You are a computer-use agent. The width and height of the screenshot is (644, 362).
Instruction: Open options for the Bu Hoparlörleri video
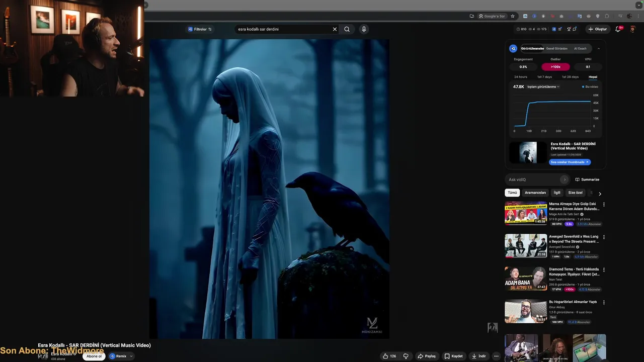[604, 303]
